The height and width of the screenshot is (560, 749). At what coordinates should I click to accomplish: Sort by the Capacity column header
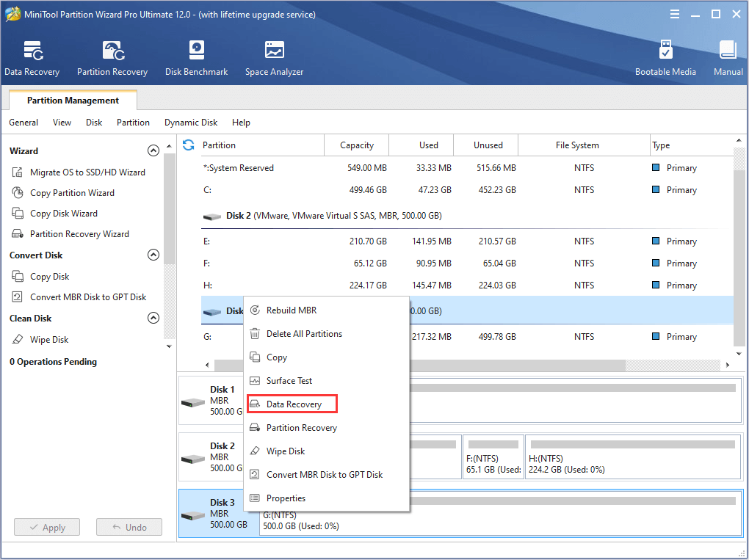click(357, 145)
